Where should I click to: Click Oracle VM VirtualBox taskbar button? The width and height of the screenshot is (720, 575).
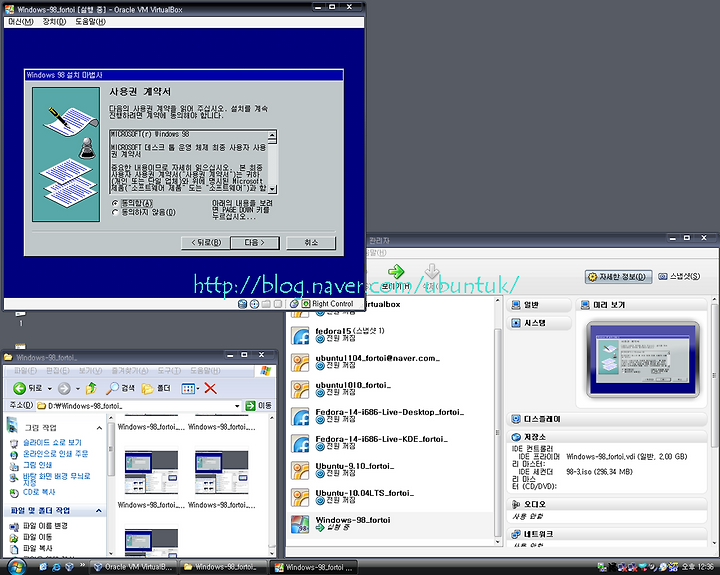(x=134, y=567)
